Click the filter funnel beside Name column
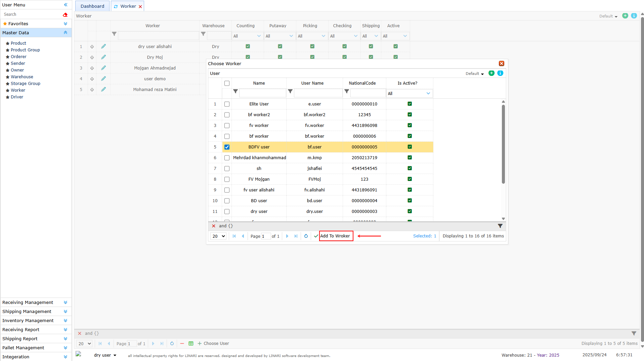Image resolution: width=644 pixels, height=361 pixels. [x=235, y=91]
